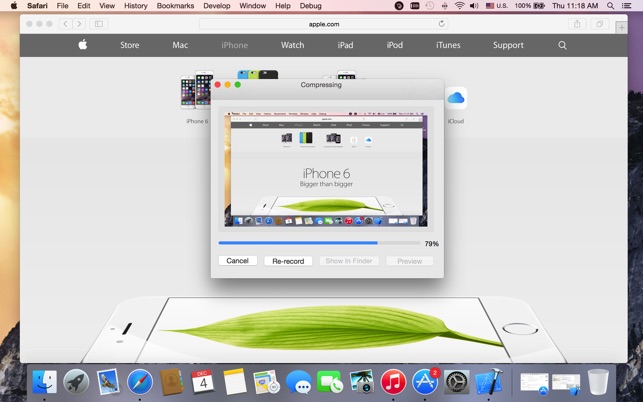Go forward with Safari forward arrow
The image size is (643, 402).
(79, 24)
